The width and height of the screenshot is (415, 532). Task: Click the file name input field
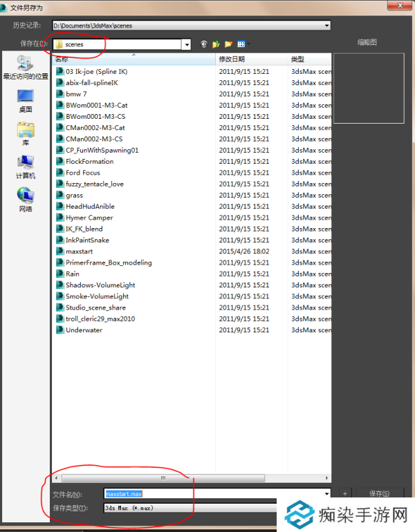(214, 494)
